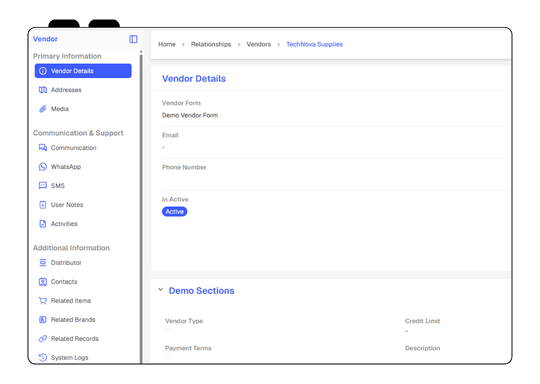Click the Vendor title in sidebar
540x384 pixels.
click(45, 39)
